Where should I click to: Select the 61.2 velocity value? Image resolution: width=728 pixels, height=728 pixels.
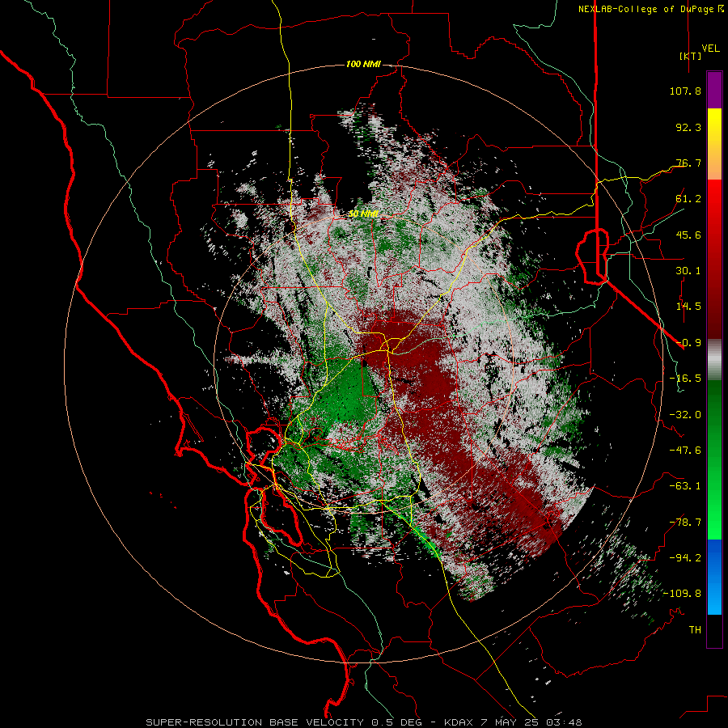(688, 199)
